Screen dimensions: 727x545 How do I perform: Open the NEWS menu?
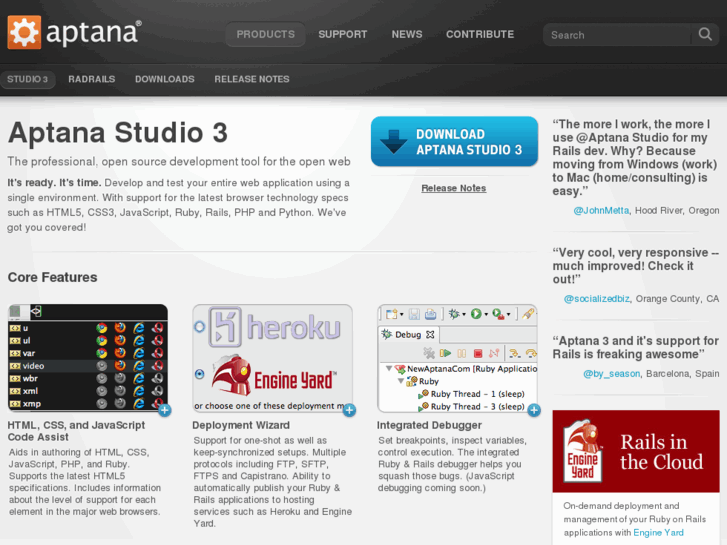pyautogui.click(x=407, y=34)
